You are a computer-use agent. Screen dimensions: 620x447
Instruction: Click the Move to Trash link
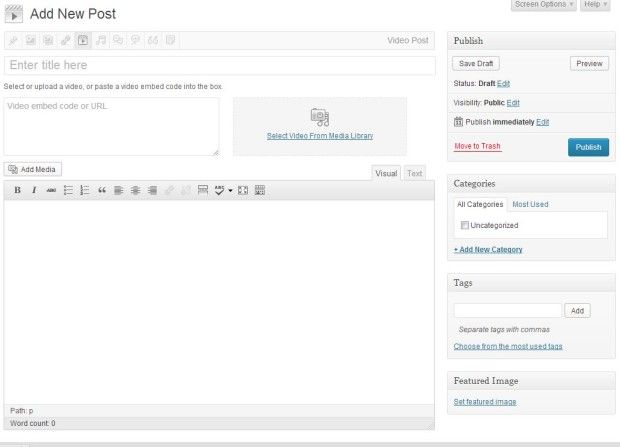[x=477, y=146]
